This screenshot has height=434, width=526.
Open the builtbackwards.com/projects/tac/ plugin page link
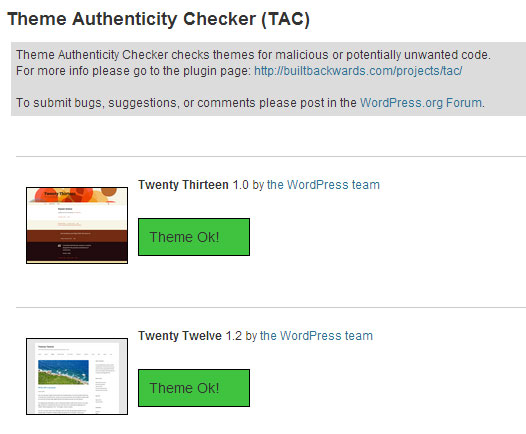(358, 71)
